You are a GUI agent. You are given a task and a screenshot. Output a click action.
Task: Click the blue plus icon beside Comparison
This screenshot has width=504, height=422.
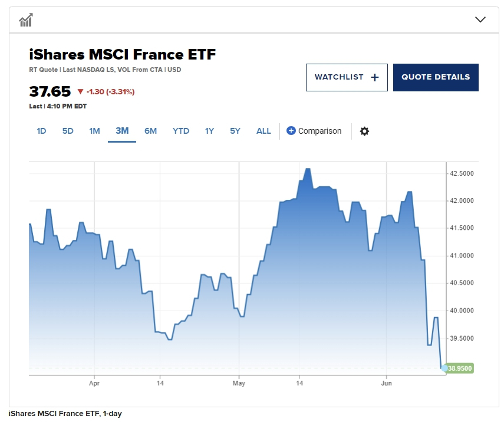pos(291,131)
